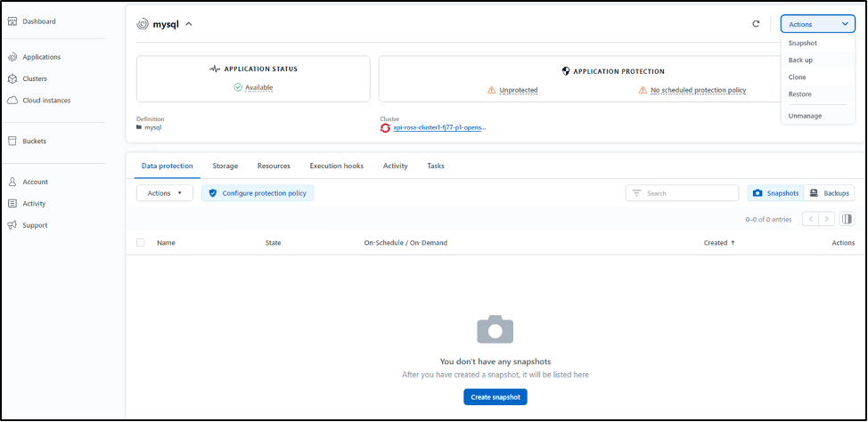The height and width of the screenshot is (422, 868).
Task: Click the Buckets label in sidebar
Action: pyautogui.click(x=35, y=141)
